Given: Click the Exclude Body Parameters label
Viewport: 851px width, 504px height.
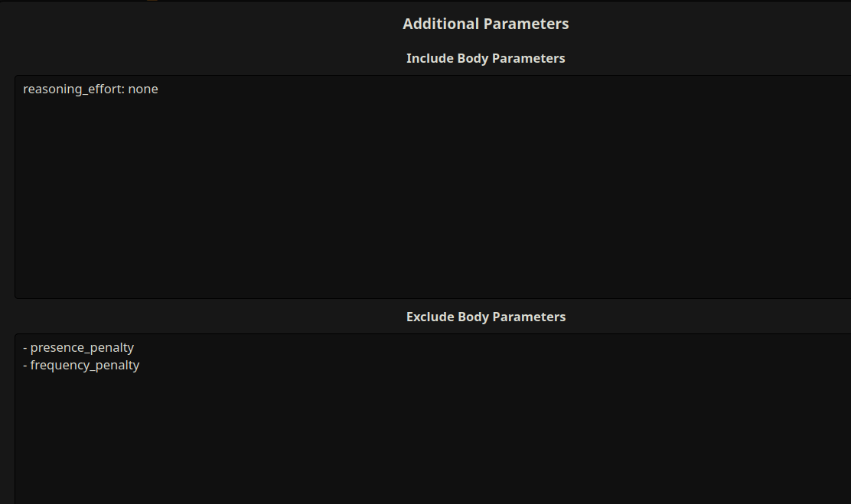Looking at the screenshot, I should point(486,317).
